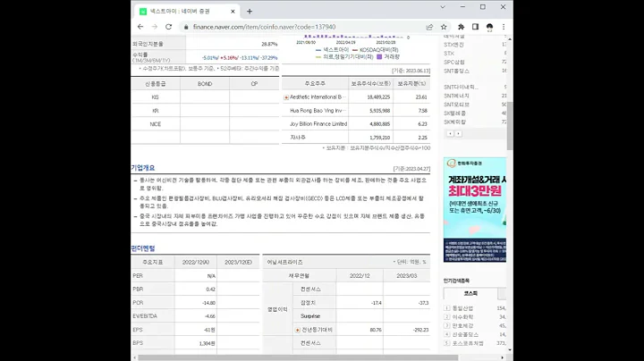
Task: Click the vertical page scrollbar thumb
Action: pos(510,125)
